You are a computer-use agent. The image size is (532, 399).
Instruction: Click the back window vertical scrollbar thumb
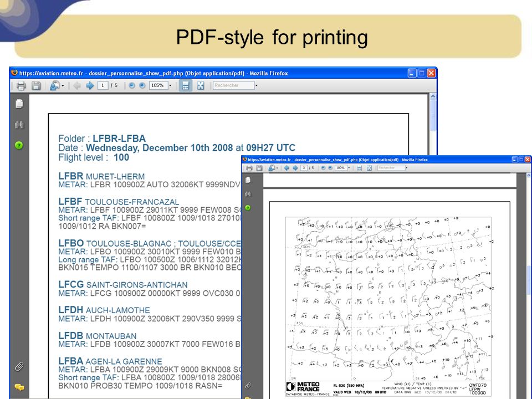(x=433, y=116)
